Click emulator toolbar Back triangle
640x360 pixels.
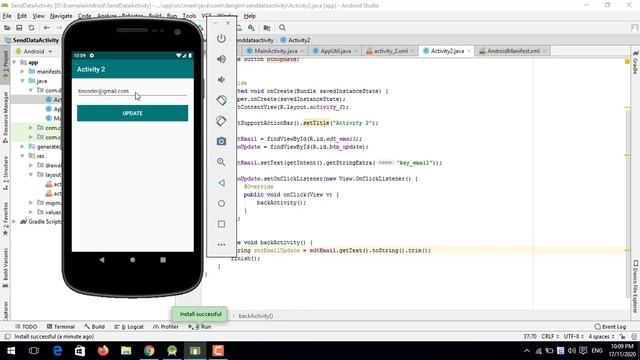[221, 182]
